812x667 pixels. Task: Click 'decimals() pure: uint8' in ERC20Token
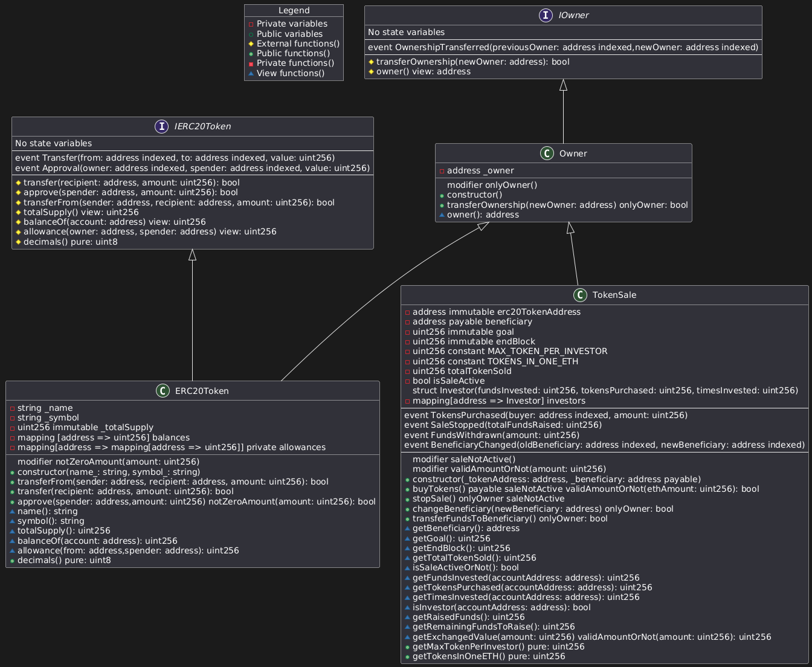point(64,560)
